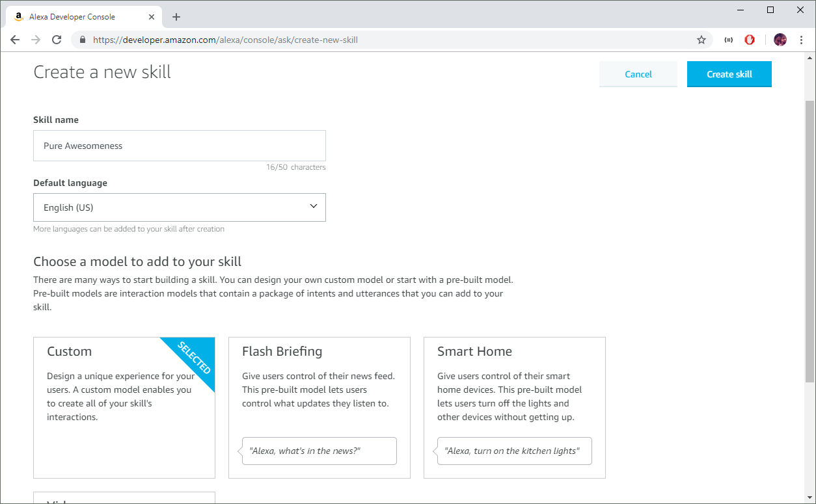Click the vertical page scrollbar

coord(809,241)
